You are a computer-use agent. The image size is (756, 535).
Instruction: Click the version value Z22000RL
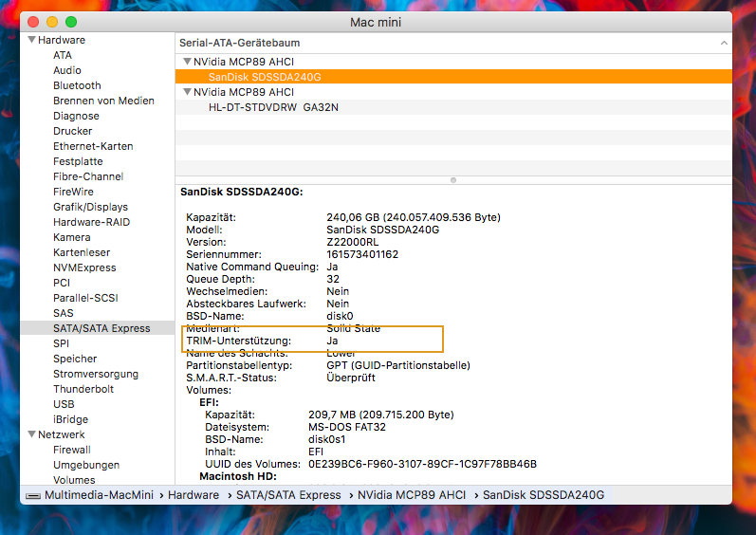coord(353,242)
